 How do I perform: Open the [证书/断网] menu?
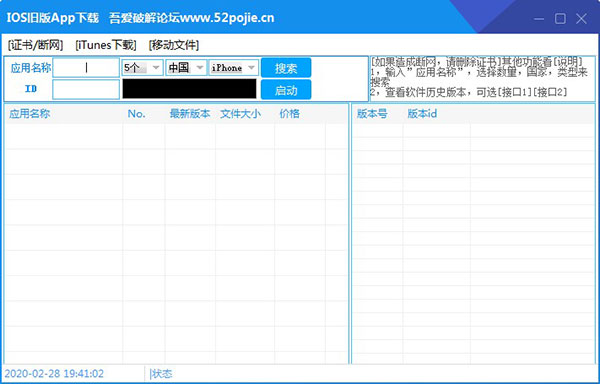point(35,45)
